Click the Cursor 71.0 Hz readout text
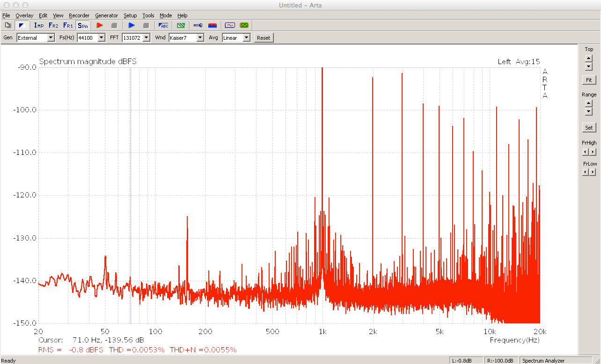Viewport: 601px width, 364px height. (x=91, y=340)
